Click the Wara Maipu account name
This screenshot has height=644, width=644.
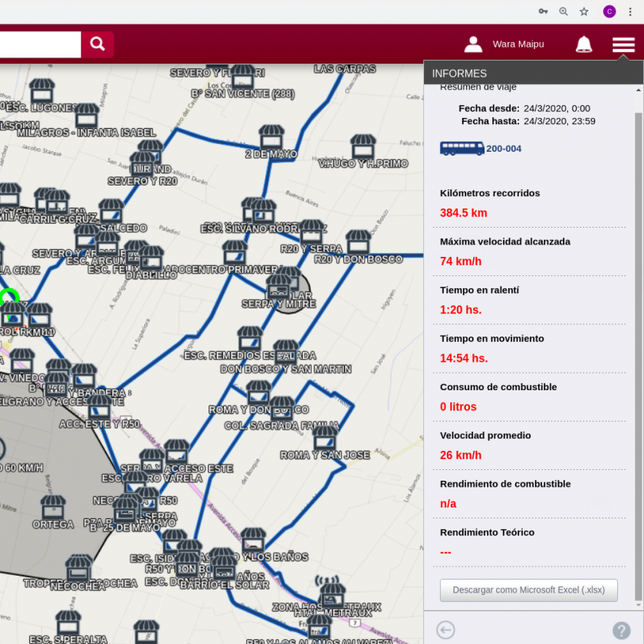(518, 44)
